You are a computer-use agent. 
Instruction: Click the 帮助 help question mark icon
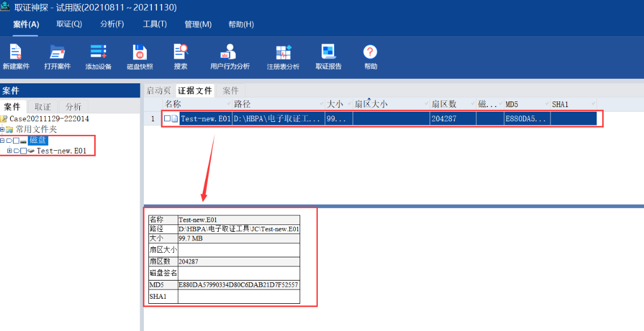click(x=370, y=52)
